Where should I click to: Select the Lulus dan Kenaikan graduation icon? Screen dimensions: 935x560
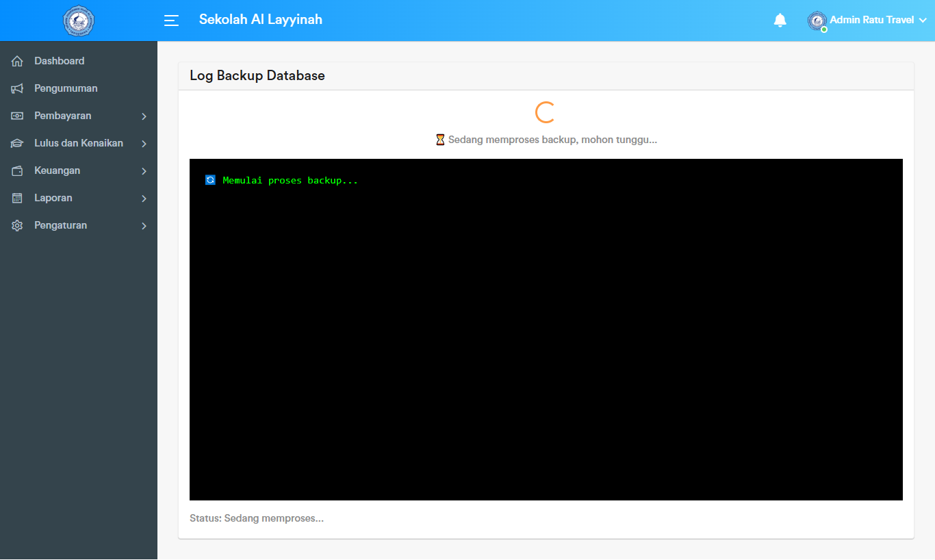point(17,142)
